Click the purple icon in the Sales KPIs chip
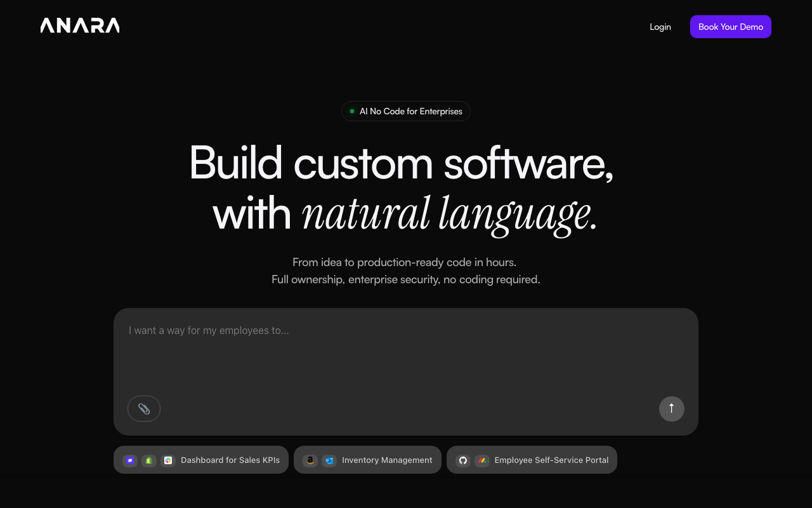The height and width of the screenshot is (508, 812). [130, 460]
